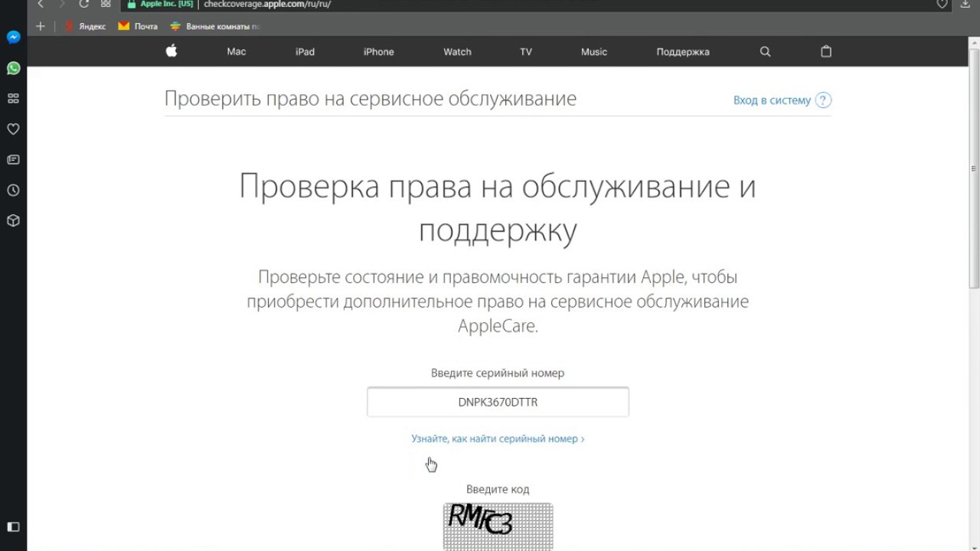Open WhatsApp in Opera sidebar
980x551 pixels.
pos(13,68)
